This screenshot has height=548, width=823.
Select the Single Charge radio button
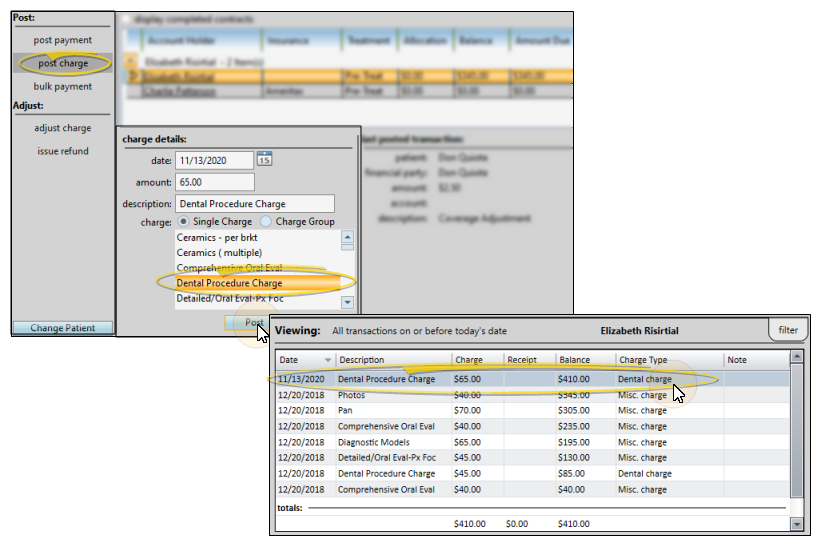click(182, 221)
